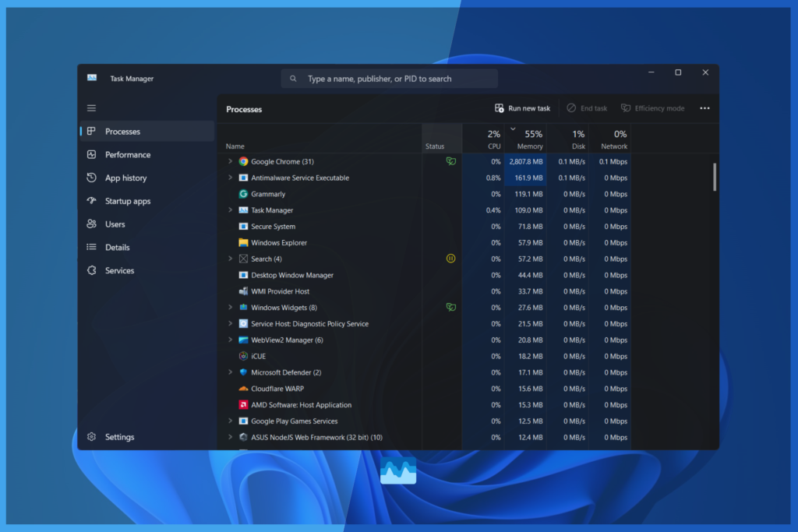The width and height of the screenshot is (798, 532).
Task: Select the Cloudflare WARP process name
Action: coord(277,389)
